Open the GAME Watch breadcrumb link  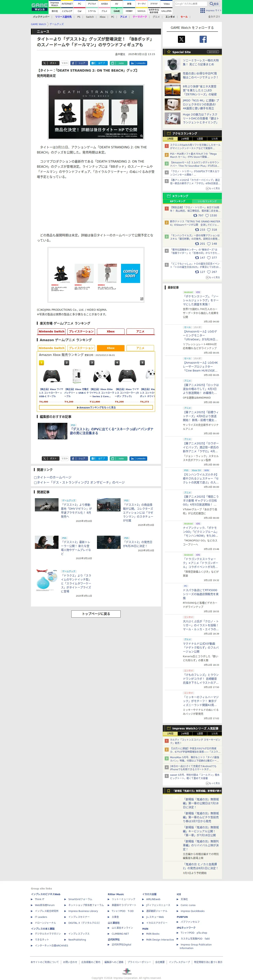(x=38, y=24)
